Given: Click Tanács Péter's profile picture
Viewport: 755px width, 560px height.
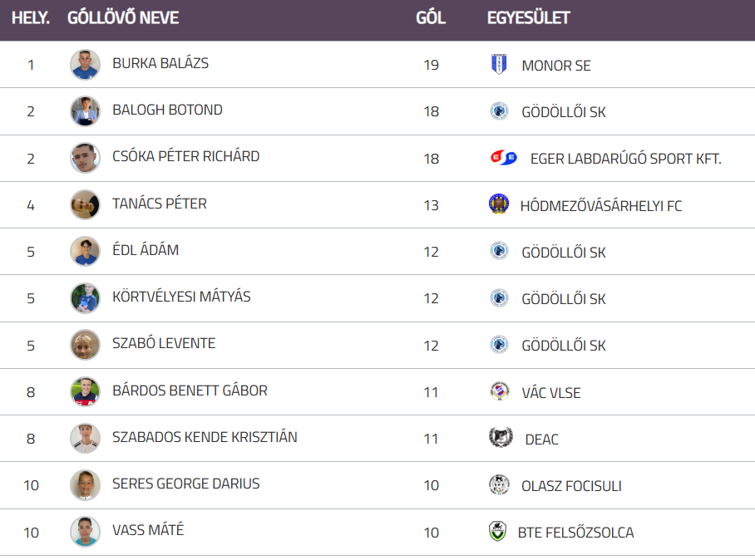Looking at the screenshot, I should point(85,204).
